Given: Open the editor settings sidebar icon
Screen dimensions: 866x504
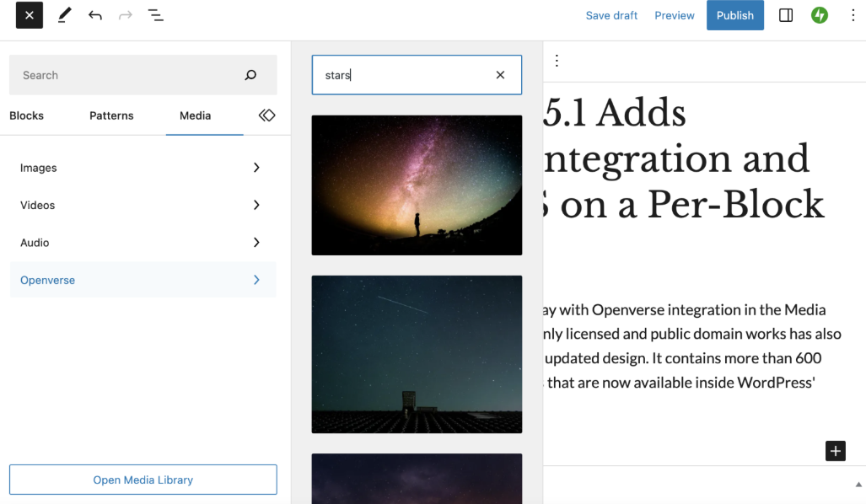Looking at the screenshot, I should click(785, 14).
